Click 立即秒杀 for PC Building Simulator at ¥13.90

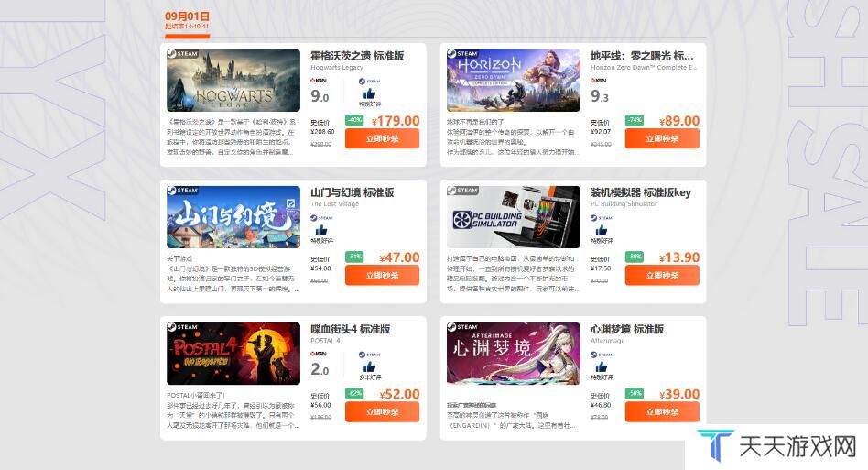[662, 276]
